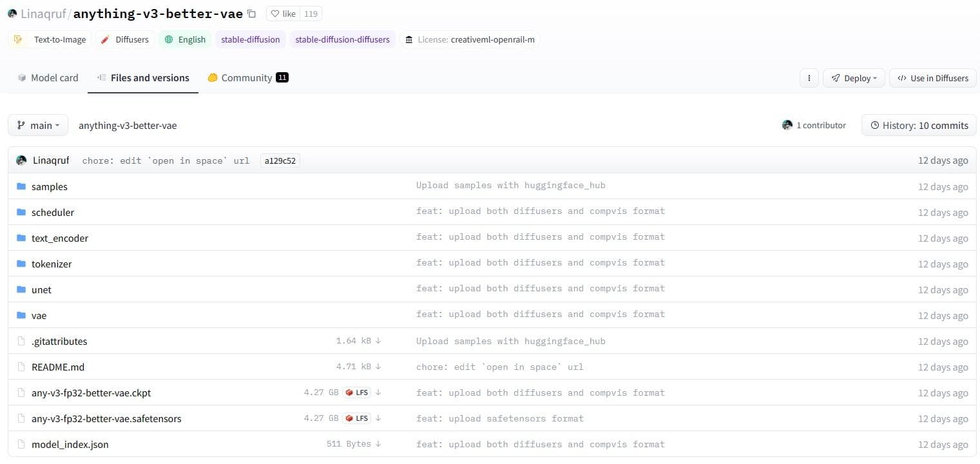
Task: Like the model with the heart button
Action: pos(283,14)
